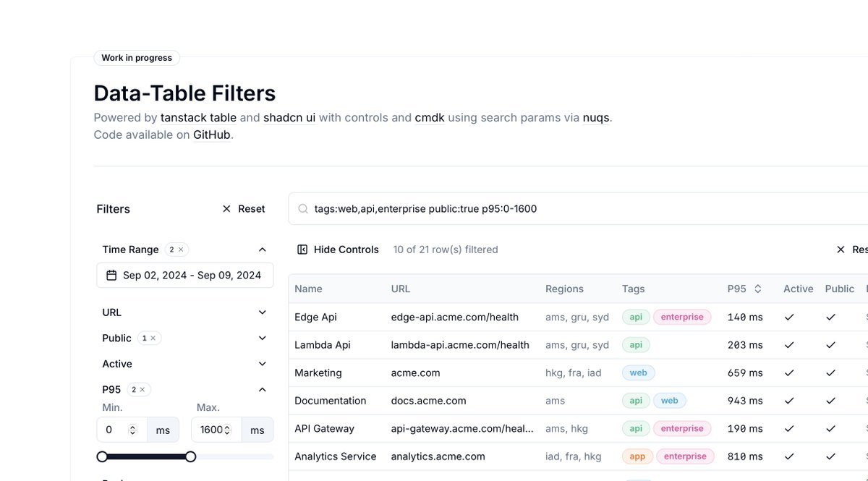Collapse the Time Range filter section
The height and width of the screenshot is (481, 868).
click(x=262, y=250)
